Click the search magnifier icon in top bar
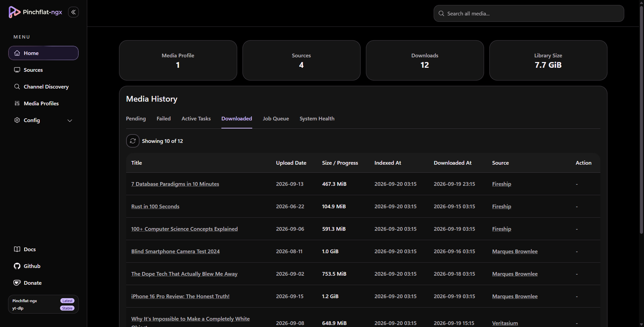This screenshot has width=644, height=327. (441, 13)
